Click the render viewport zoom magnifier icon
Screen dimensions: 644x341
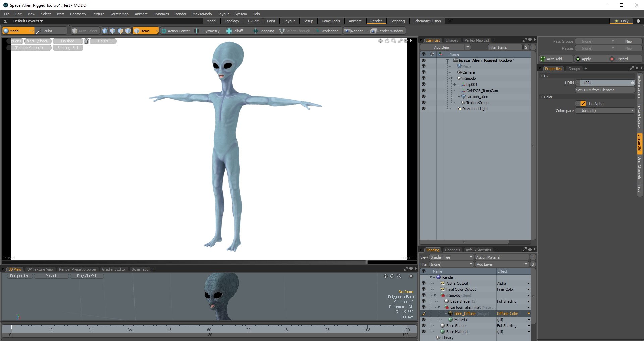pyautogui.click(x=394, y=41)
